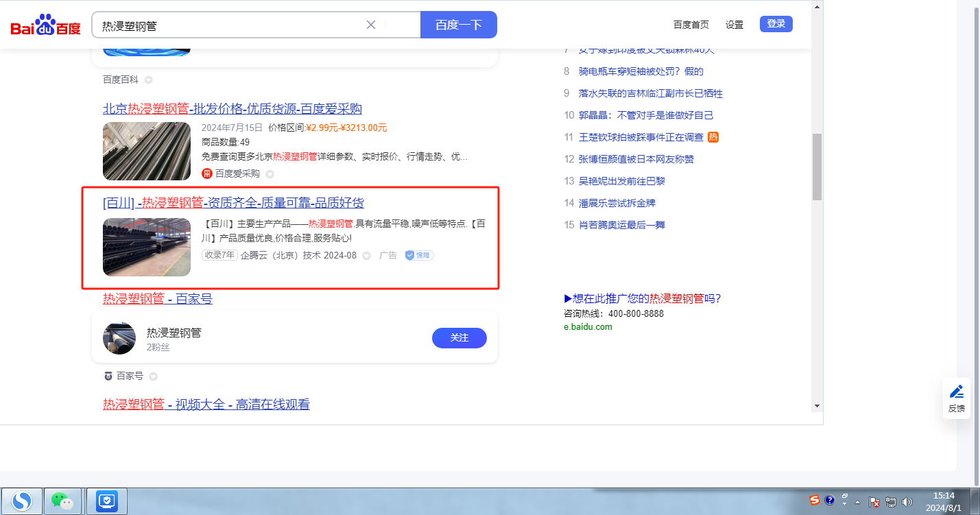Show hidden tray icons arrow
The image size is (980, 515).
(x=857, y=503)
